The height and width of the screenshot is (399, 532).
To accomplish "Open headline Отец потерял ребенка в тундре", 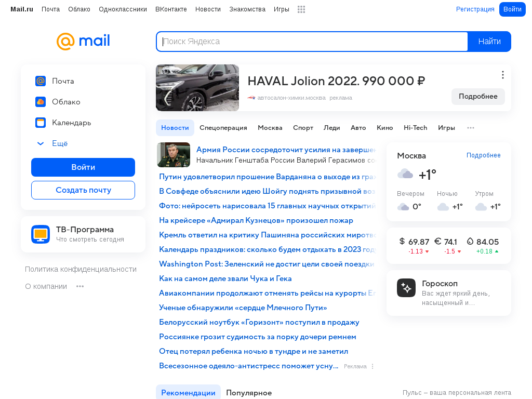I will (254, 352).
